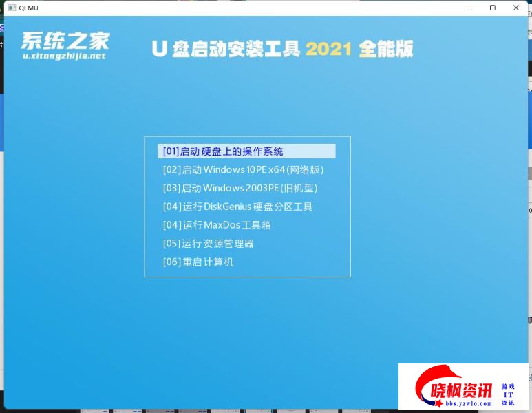Click the 游戏 IT 资讯 watermark label
This screenshot has height=413, width=532.
click(x=508, y=394)
